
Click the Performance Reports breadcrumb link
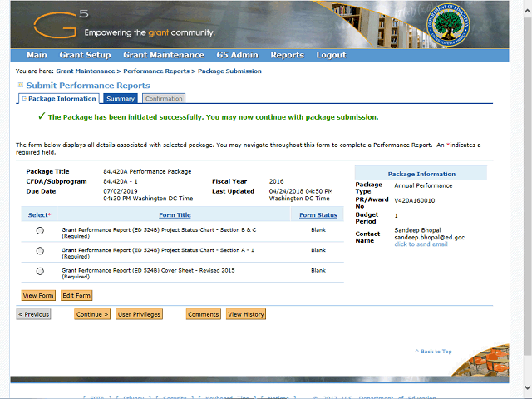coord(156,71)
